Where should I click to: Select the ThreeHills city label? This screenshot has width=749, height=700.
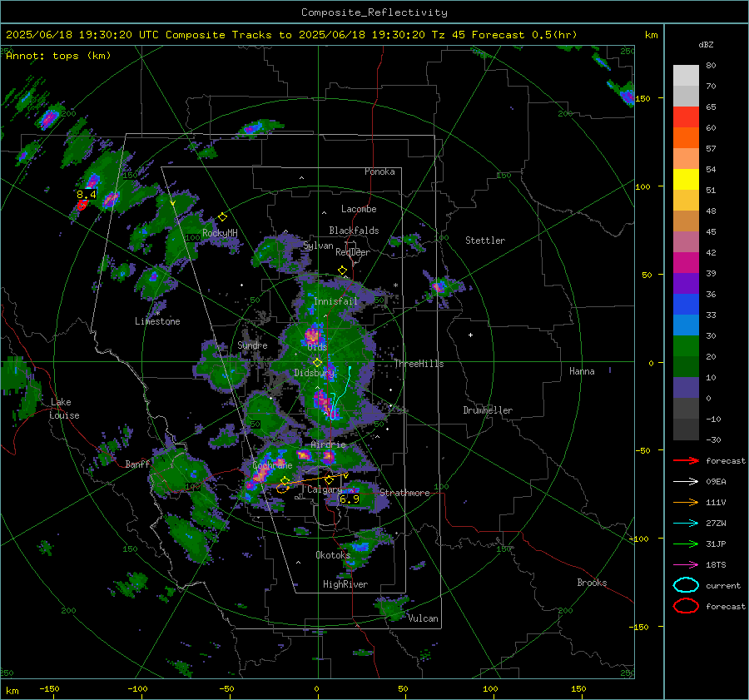pyautogui.click(x=419, y=364)
